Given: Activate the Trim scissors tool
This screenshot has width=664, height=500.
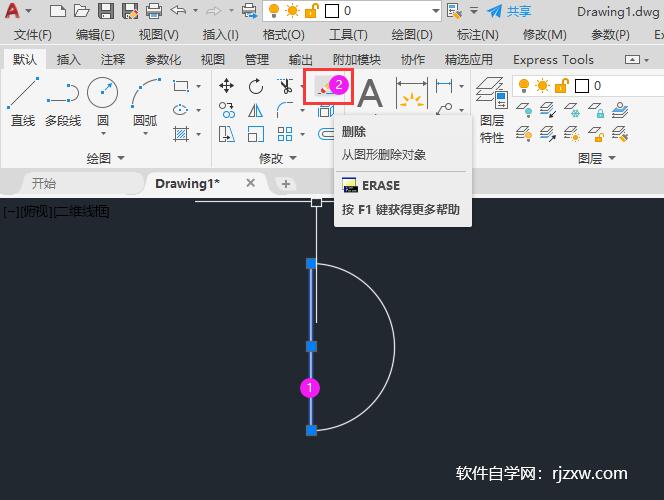Looking at the screenshot, I should point(285,86).
